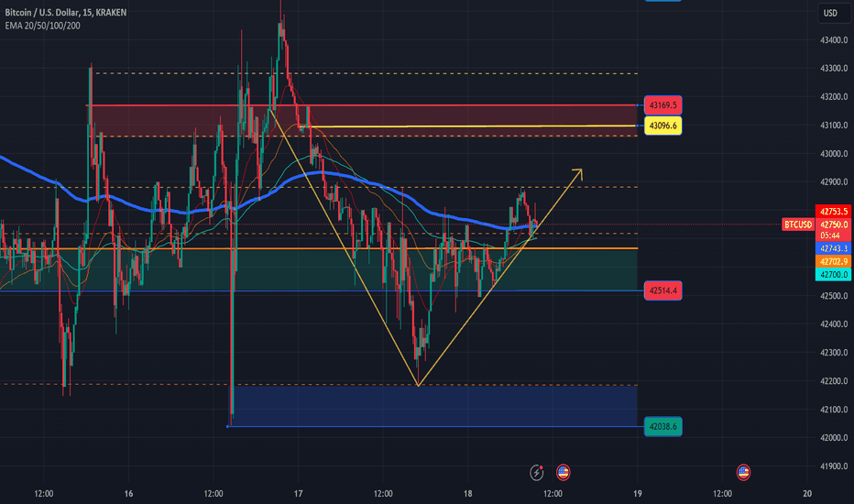The height and width of the screenshot is (504, 854).
Task: Open the USD currency selector
Action: pyautogui.click(x=833, y=13)
